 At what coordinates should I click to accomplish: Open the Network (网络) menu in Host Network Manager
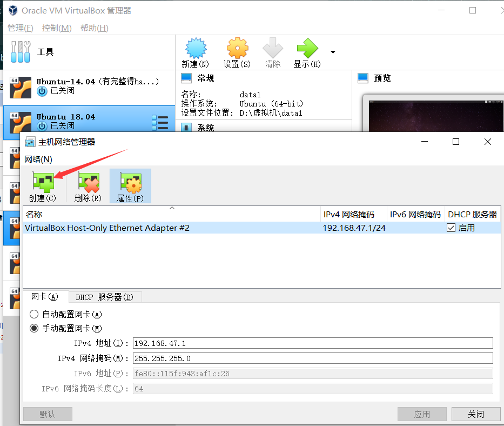pyautogui.click(x=38, y=159)
